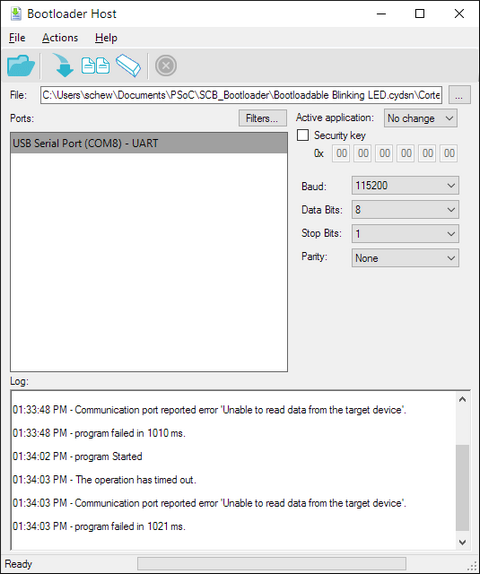Click the 'Ready' status bar text
The image size is (480, 574).
coord(18,564)
